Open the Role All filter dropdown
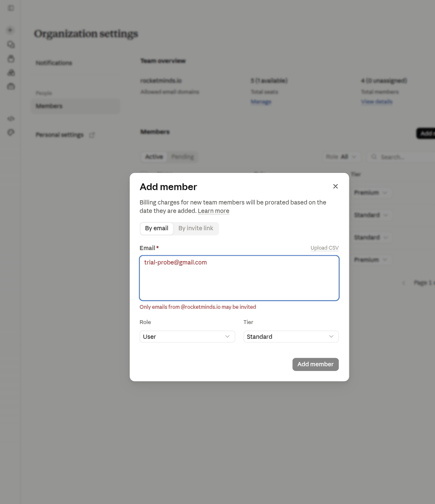 (x=341, y=157)
